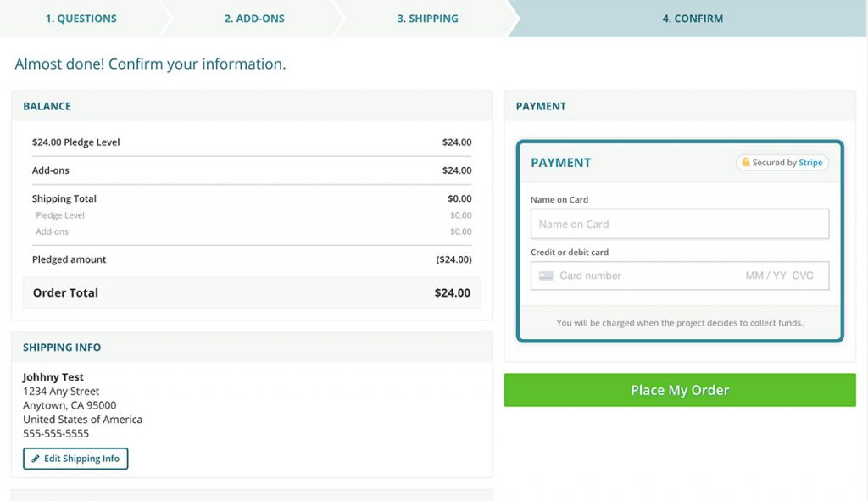Click the $24.00 Pledge Level line
The width and height of the screenshot is (868, 501).
coord(251,142)
